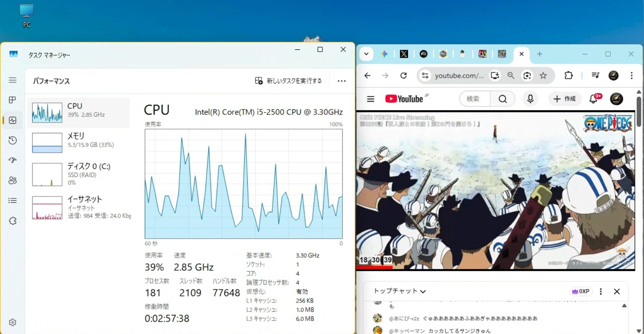Open Task Manager more options ellipsis
The height and width of the screenshot is (334, 644).
click(342, 81)
